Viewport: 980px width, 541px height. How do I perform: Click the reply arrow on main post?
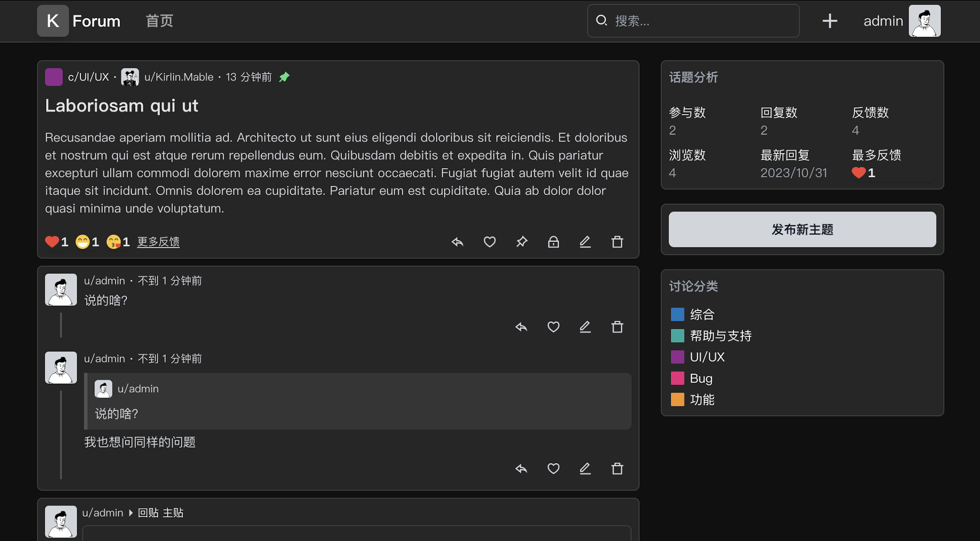coord(457,242)
